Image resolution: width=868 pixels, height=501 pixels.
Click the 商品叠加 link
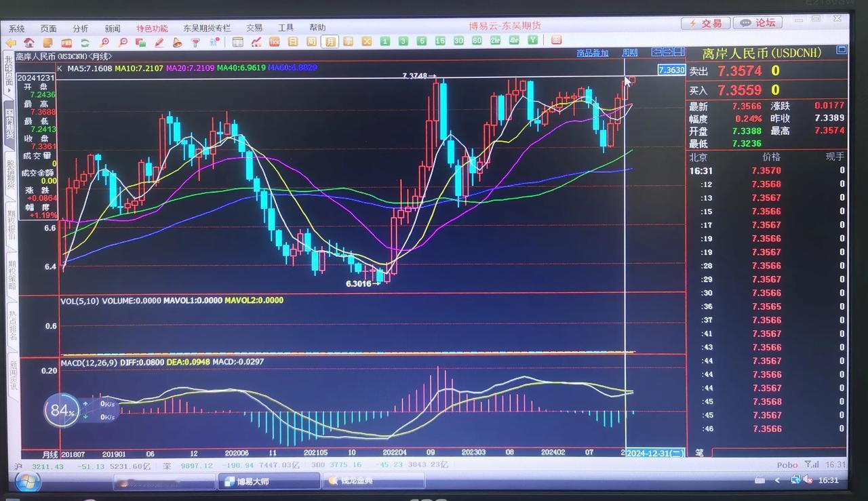pyautogui.click(x=592, y=53)
